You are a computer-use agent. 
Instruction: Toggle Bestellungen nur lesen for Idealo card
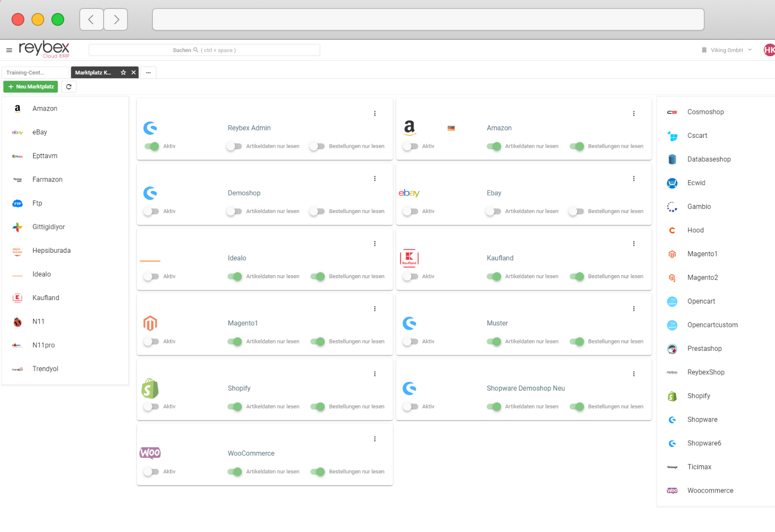(318, 277)
